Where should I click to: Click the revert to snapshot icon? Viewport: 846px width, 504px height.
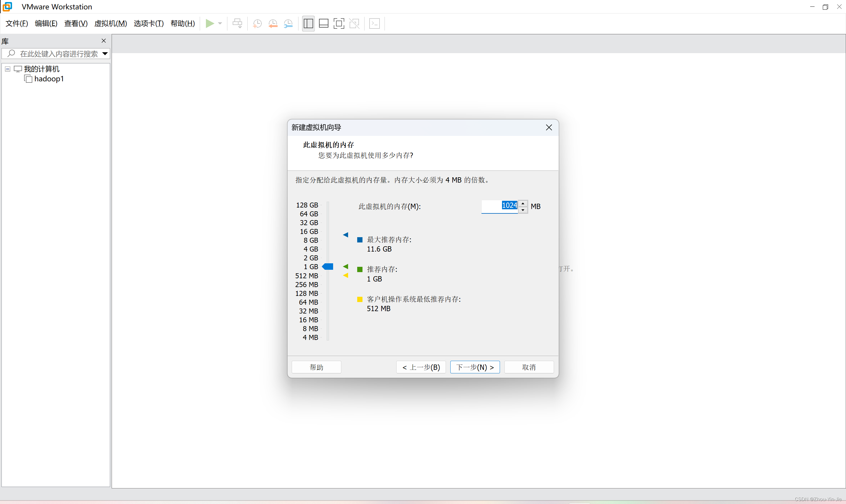pos(273,23)
